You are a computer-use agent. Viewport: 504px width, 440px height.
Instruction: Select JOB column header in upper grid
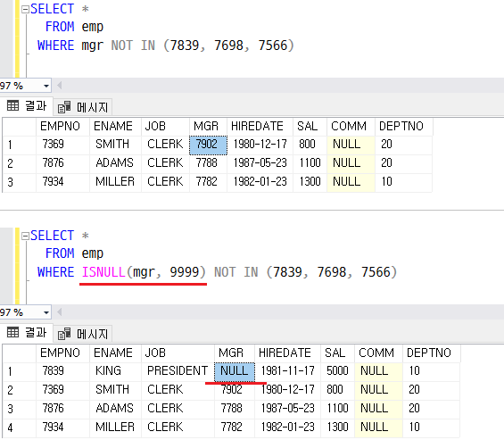click(x=165, y=127)
